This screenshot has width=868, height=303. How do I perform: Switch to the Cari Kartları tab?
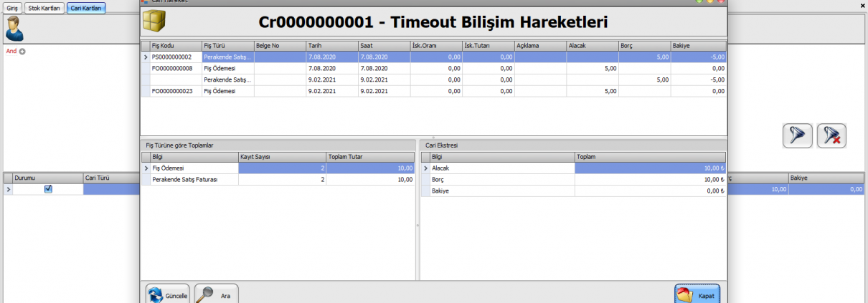pyautogui.click(x=86, y=8)
